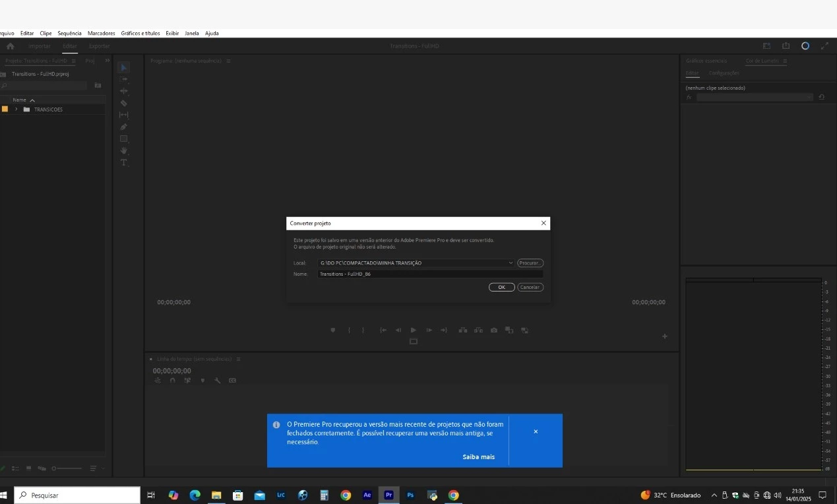Adjust the project panel zoom slider
The width and height of the screenshot is (837, 504).
67,468
